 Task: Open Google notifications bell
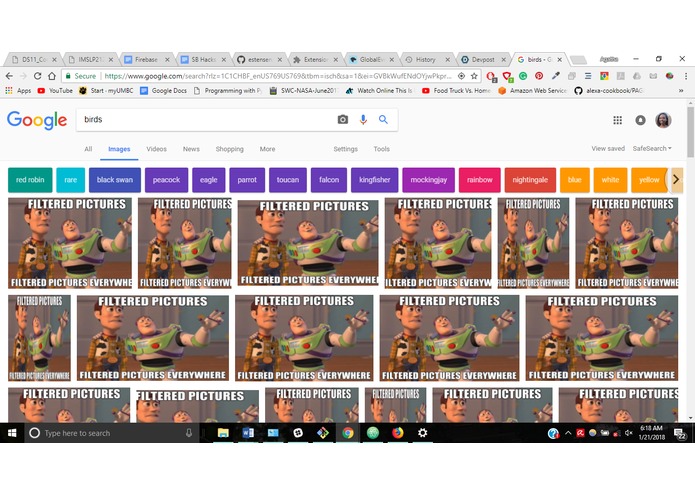[640, 120]
